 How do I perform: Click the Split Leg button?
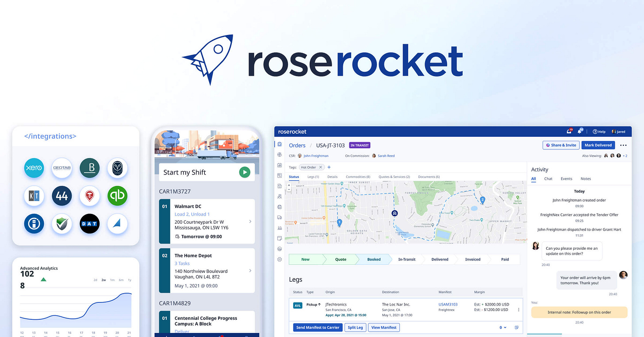[355, 328]
